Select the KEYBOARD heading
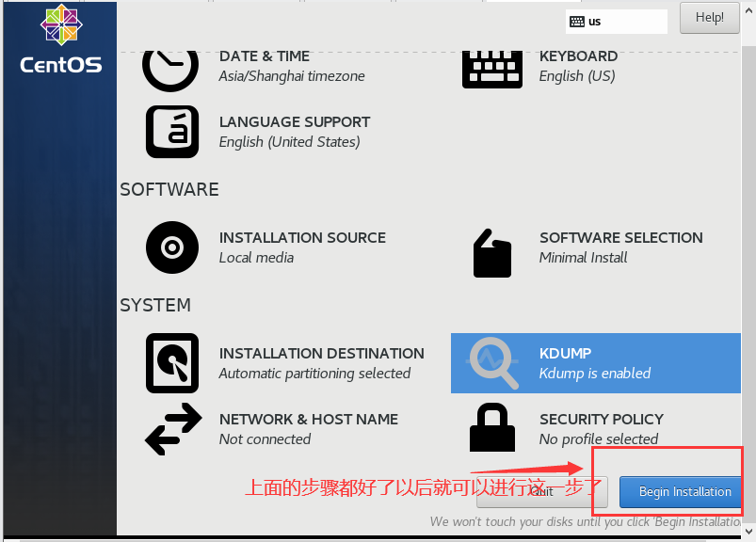The height and width of the screenshot is (542, 756). [x=578, y=56]
